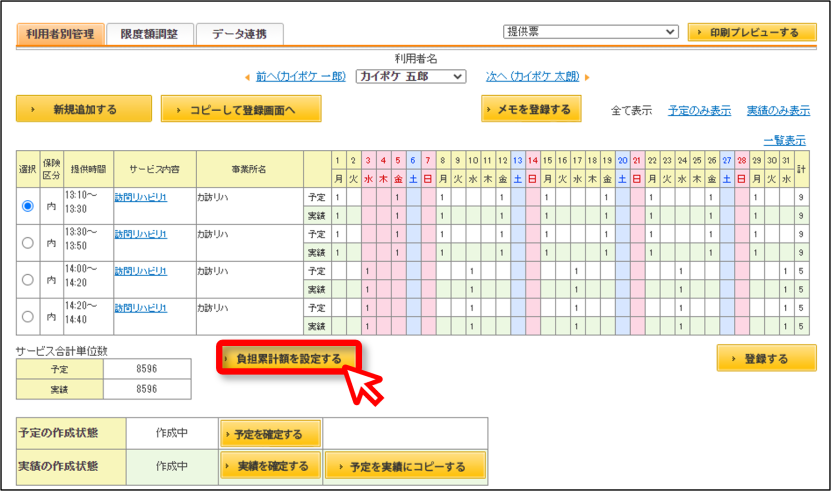Click the 登録する button

click(766, 358)
